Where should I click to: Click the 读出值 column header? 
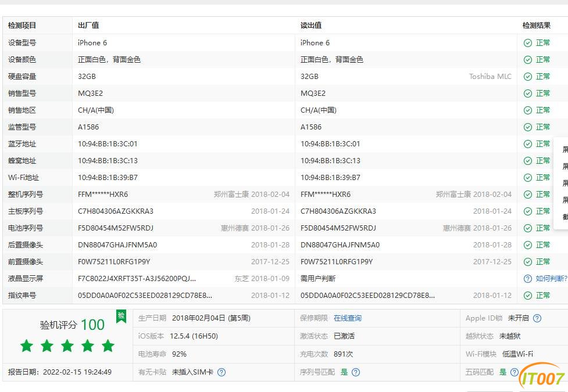pos(311,26)
